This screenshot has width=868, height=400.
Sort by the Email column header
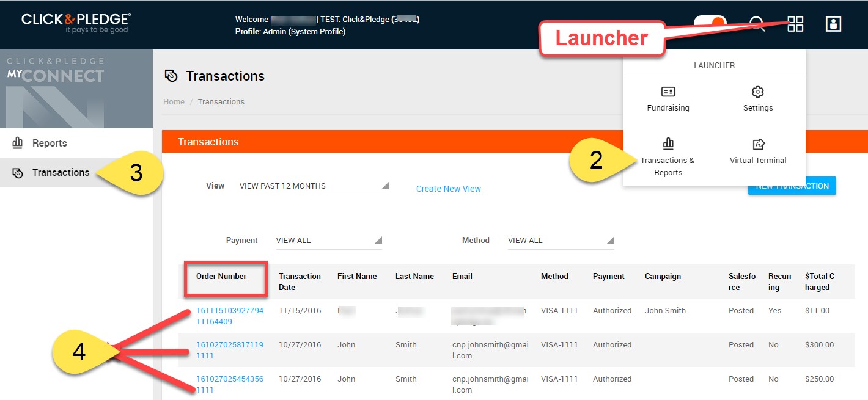462,276
